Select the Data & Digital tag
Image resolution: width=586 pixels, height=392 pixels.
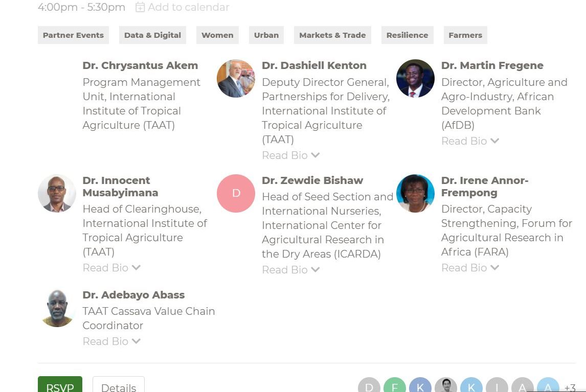coord(152,35)
